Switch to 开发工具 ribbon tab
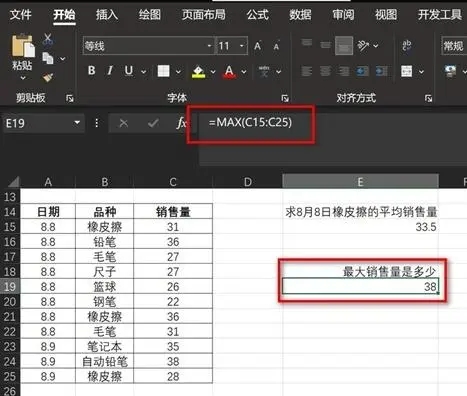 point(440,15)
